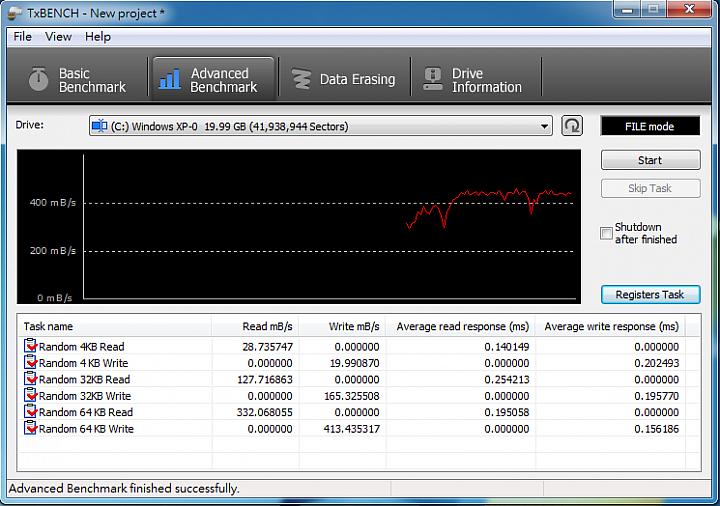Click the Average read response (ms) header
Image resolution: width=720 pixels, height=506 pixels.
pyautogui.click(x=461, y=326)
